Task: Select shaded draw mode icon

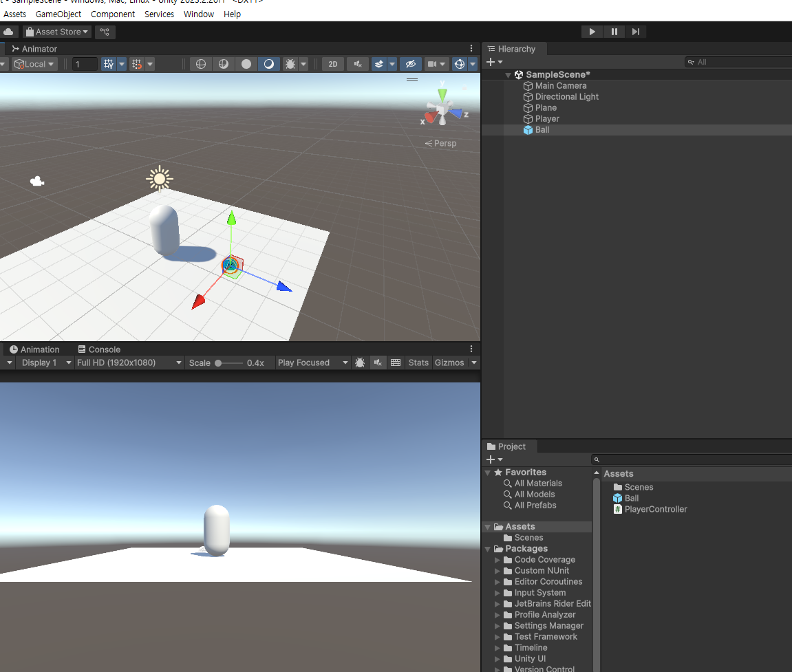Action: pos(269,64)
